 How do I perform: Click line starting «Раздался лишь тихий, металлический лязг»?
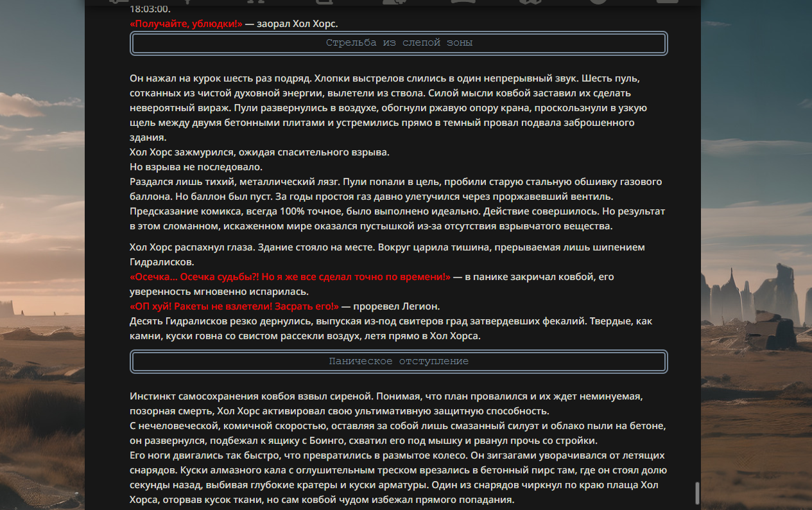click(395, 182)
